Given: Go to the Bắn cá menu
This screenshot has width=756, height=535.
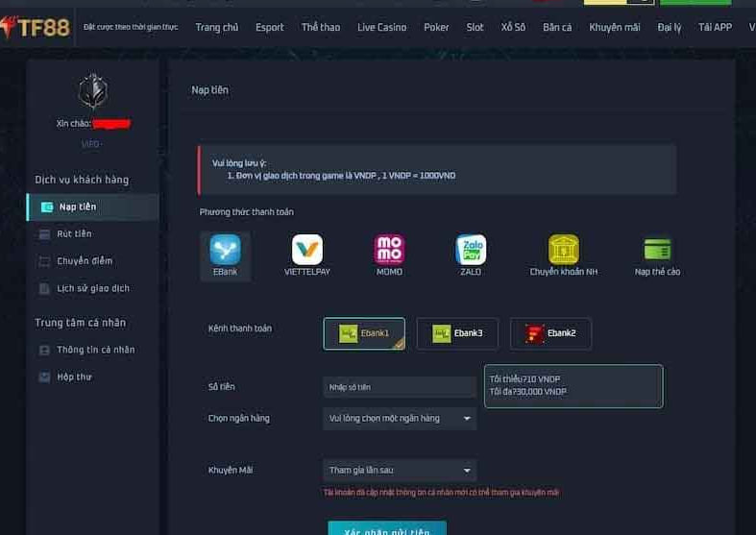Looking at the screenshot, I should [557, 28].
